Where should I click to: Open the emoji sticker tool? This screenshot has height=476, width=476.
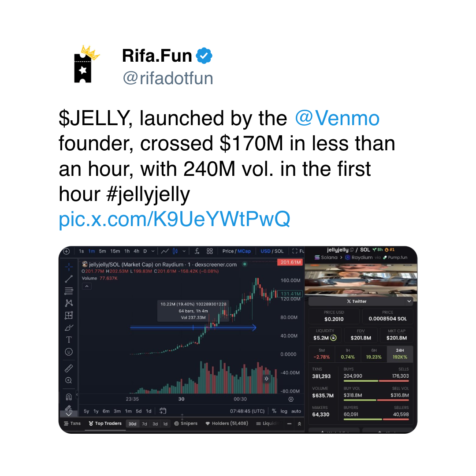tap(69, 352)
